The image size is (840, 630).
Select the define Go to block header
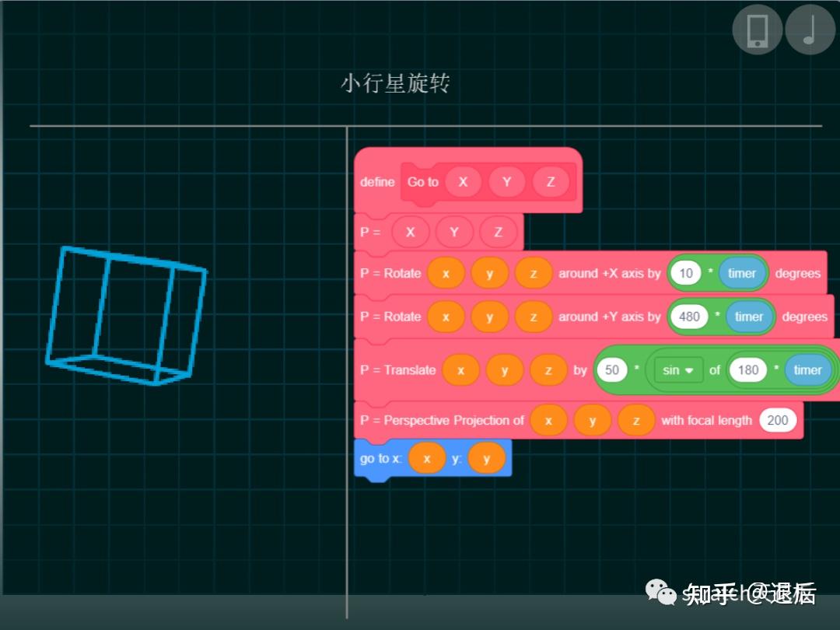click(x=377, y=182)
